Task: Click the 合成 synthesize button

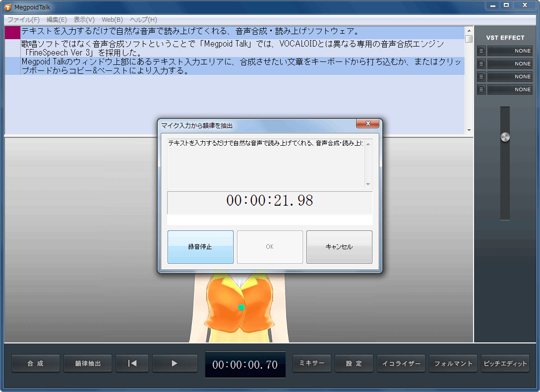Action: pos(36,363)
